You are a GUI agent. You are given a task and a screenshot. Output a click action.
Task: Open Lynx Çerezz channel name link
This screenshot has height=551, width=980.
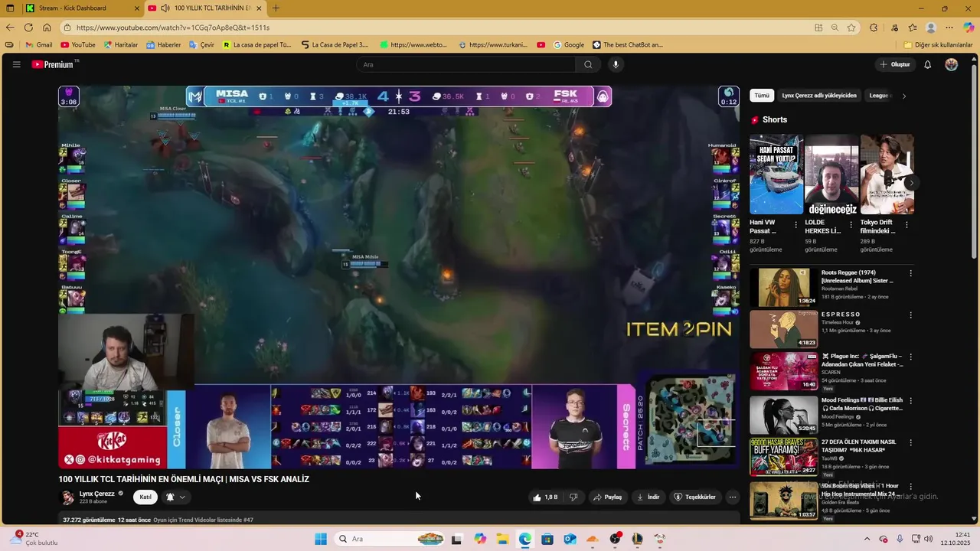point(97,494)
